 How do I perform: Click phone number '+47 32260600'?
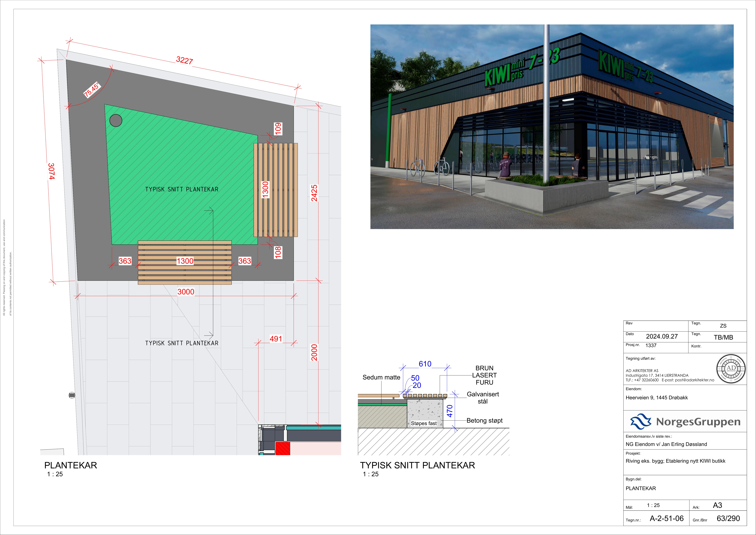tap(646, 380)
